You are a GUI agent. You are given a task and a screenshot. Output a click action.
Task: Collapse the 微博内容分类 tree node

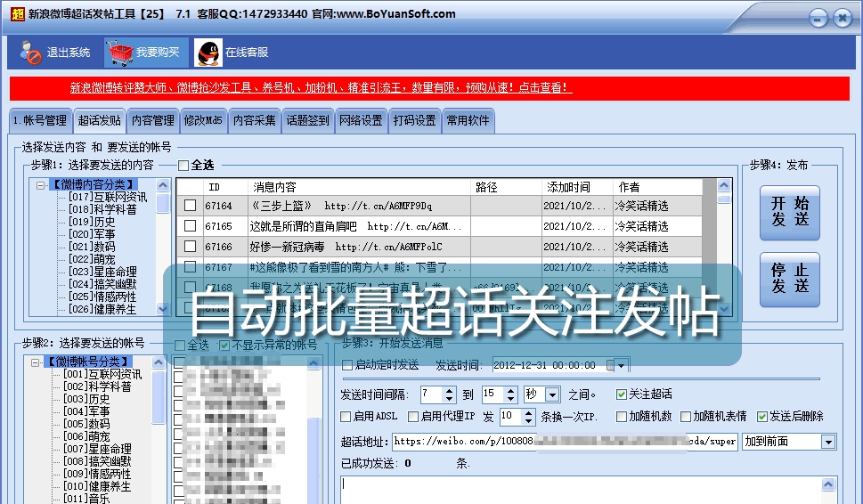(x=40, y=185)
